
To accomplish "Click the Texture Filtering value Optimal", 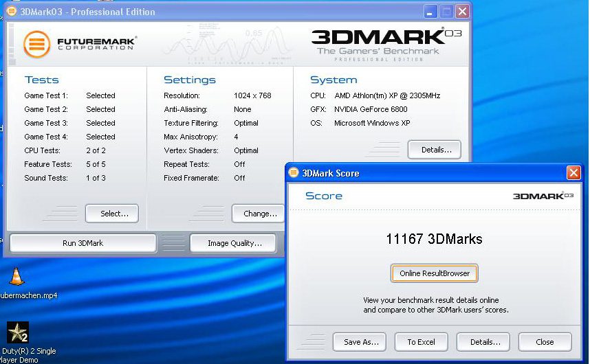I will point(246,123).
